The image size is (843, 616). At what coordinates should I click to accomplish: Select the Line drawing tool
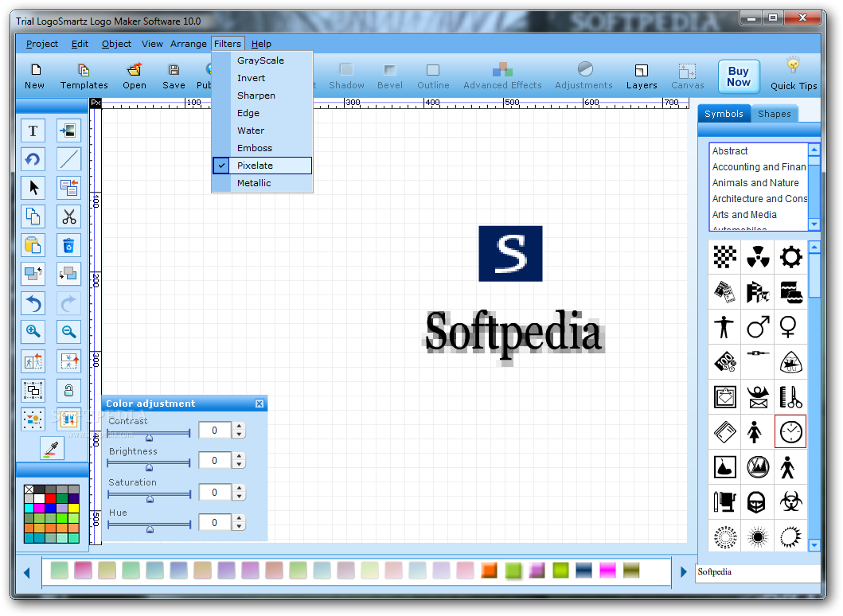(x=68, y=160)
